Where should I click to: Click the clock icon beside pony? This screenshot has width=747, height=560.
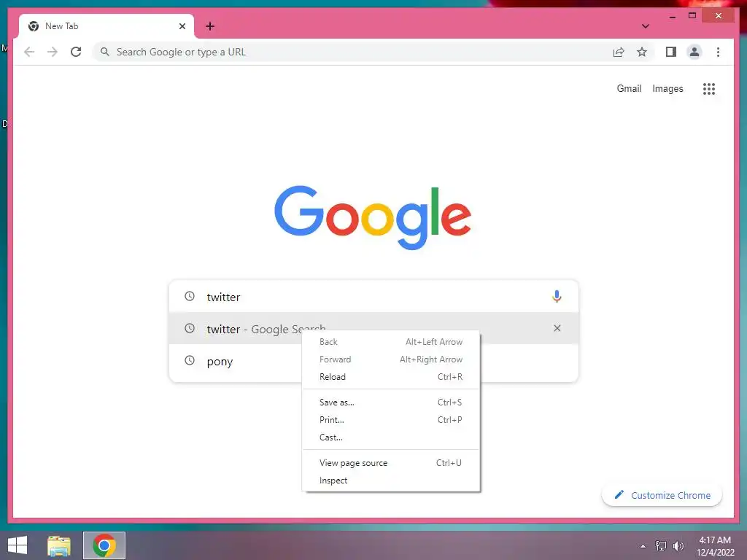tap(190, 360)
